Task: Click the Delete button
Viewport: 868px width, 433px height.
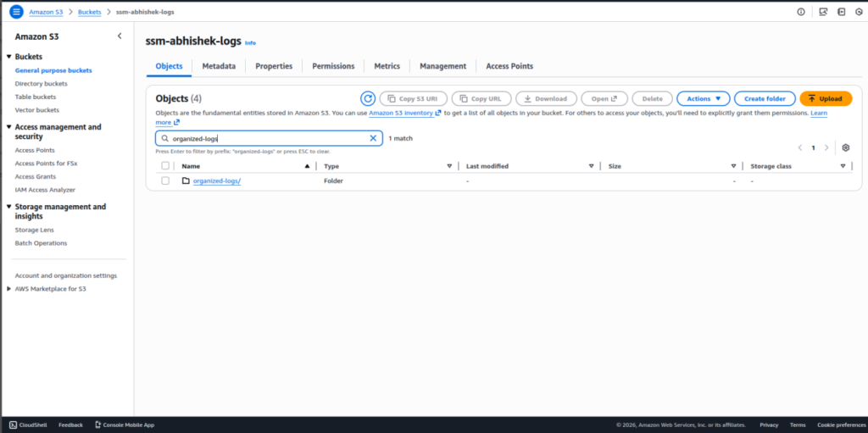Action: coord(652,98)
